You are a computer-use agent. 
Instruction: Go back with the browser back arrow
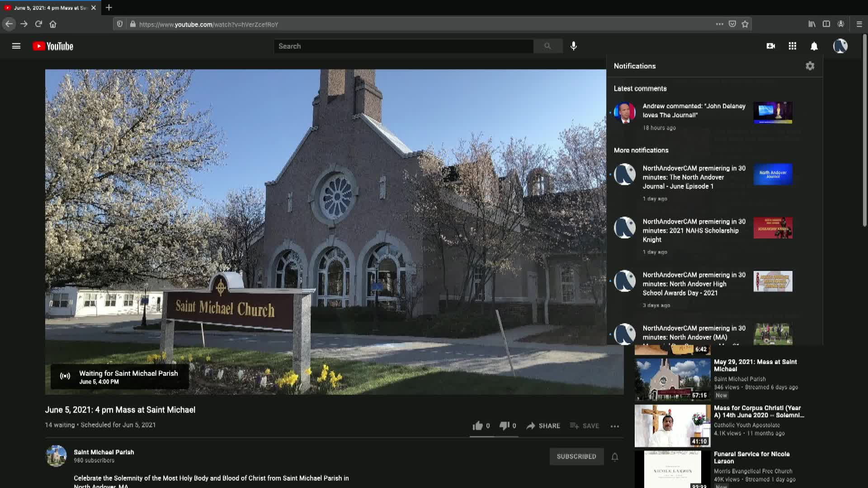9,24
